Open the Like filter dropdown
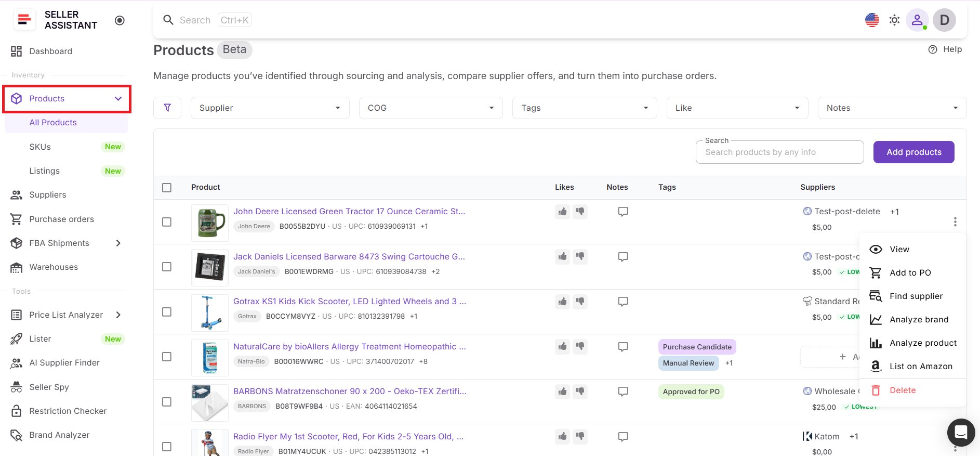Screen dimensions: 980x456 [x=737, y=108]
